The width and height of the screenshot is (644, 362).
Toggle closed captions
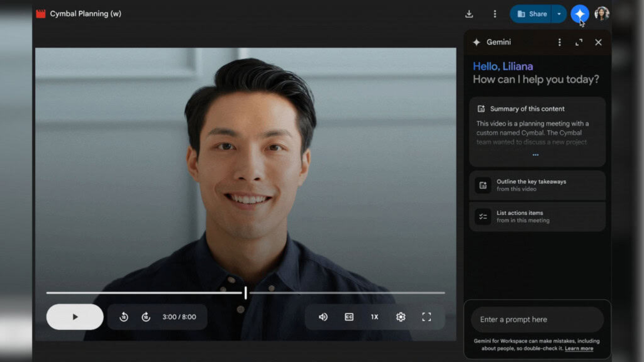[x=349, y=317]
